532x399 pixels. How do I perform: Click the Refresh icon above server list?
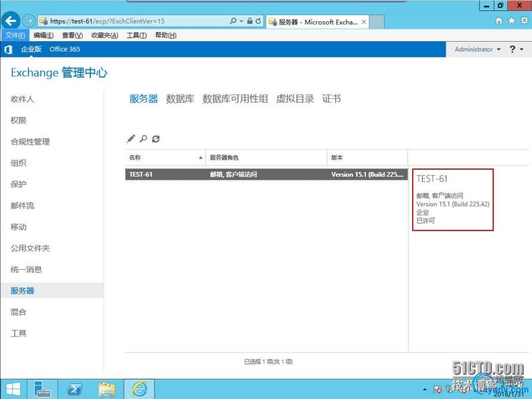[156, 139]
